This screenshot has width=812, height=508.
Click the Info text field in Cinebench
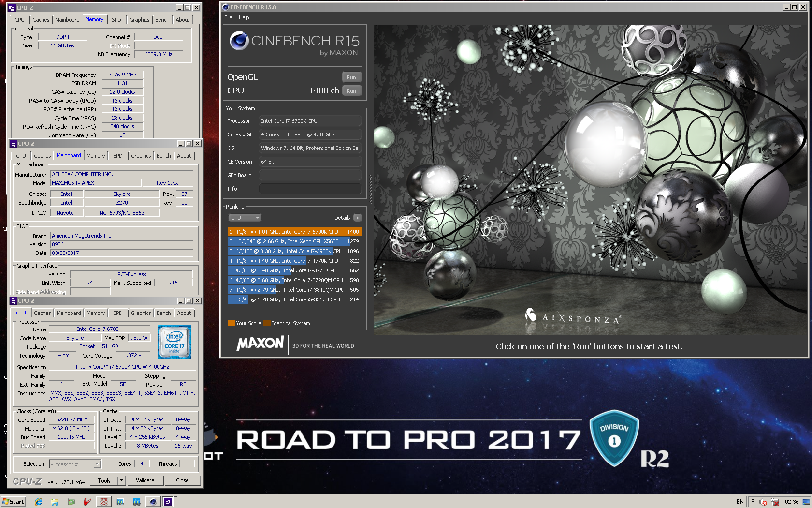click(310, 189)
